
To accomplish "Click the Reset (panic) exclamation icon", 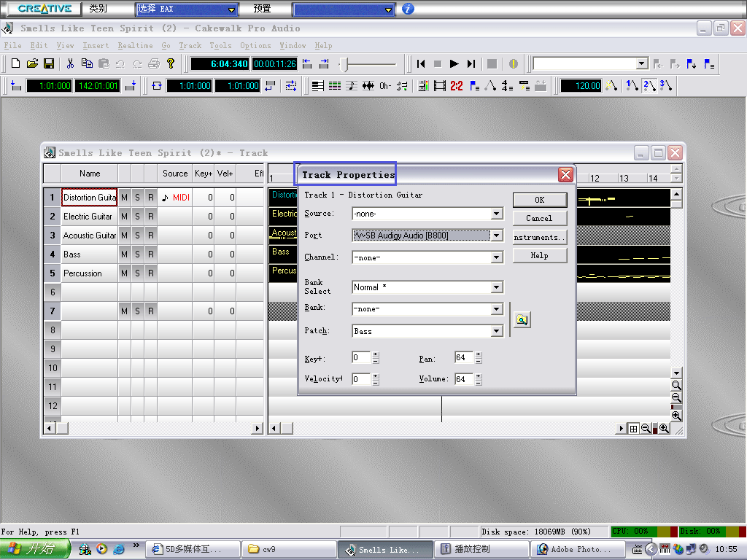I will (x=513, y=64).
